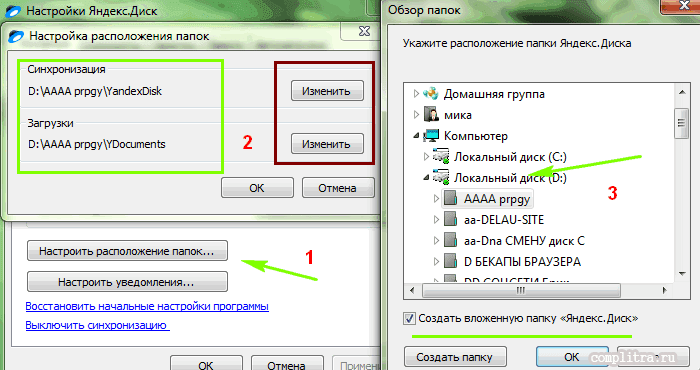Click the Домашняя группа network icon
The height and width of the screenshot is (370, 700).
coord(431,94)
